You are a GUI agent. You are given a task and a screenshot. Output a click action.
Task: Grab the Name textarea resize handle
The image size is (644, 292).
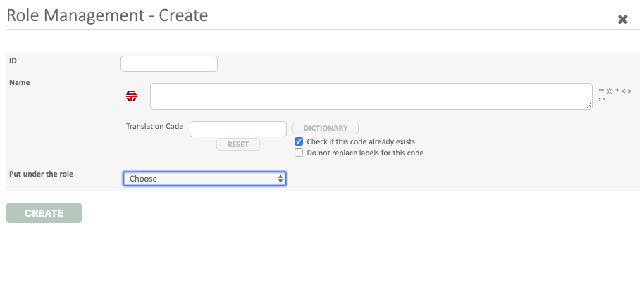point(589,107)
